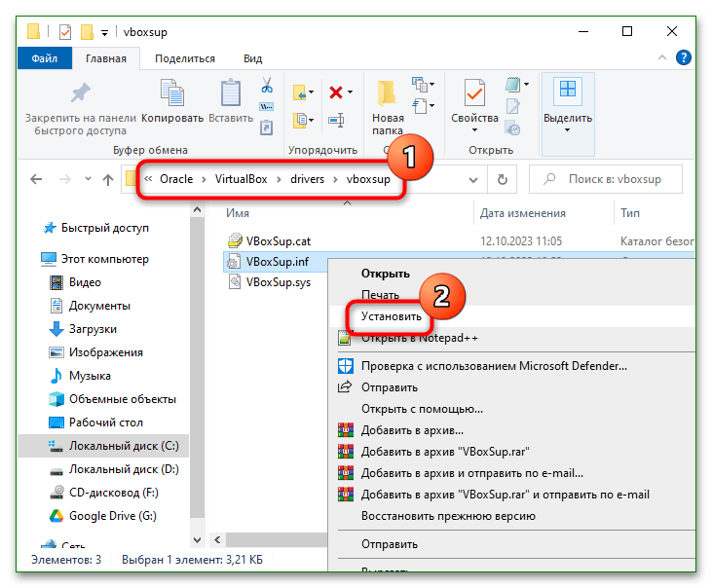Click the drivers breadcrumb
The width and height of the screenshot is (712, 588).
point(307,179)
